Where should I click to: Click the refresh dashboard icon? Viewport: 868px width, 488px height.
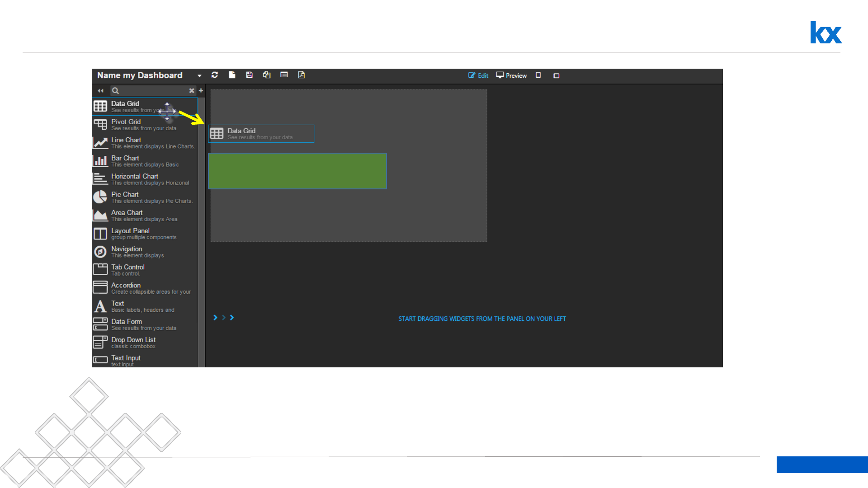click(215, 75)
